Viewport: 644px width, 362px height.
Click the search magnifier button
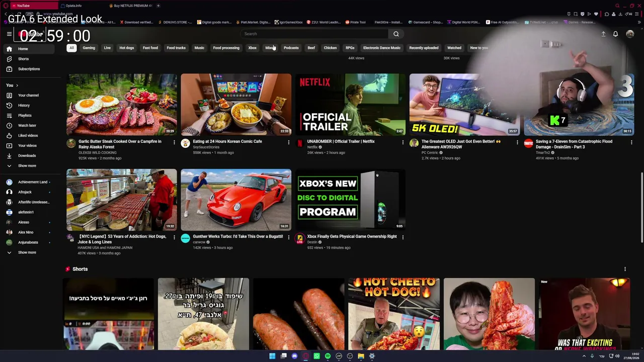coord(396,34)
